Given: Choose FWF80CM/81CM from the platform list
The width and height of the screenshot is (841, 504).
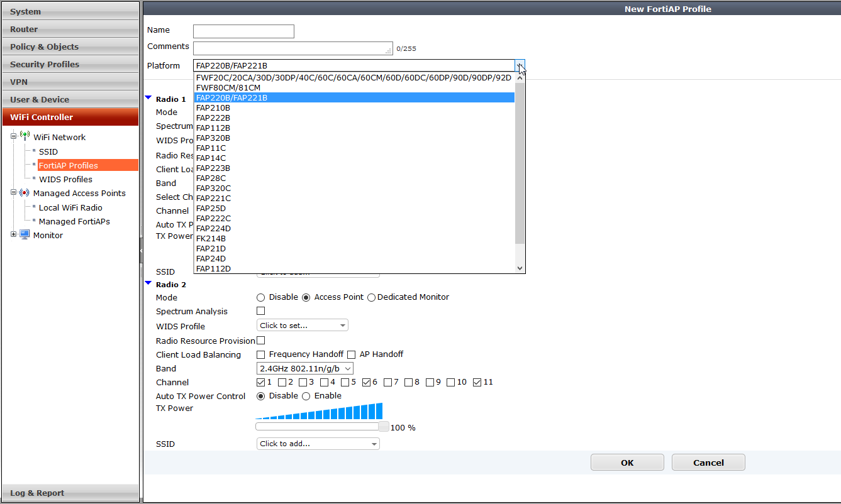Looking at the screenshot, I should tap(354, 88).
